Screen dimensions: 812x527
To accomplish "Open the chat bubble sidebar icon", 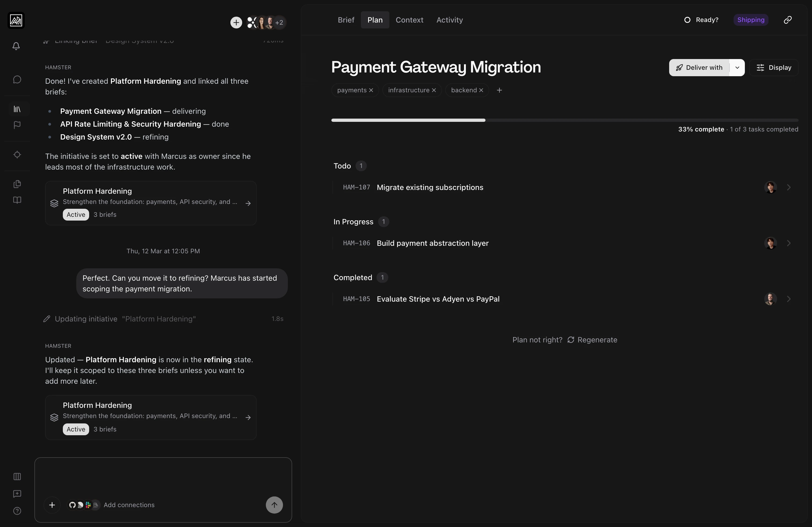I will 17,79.
